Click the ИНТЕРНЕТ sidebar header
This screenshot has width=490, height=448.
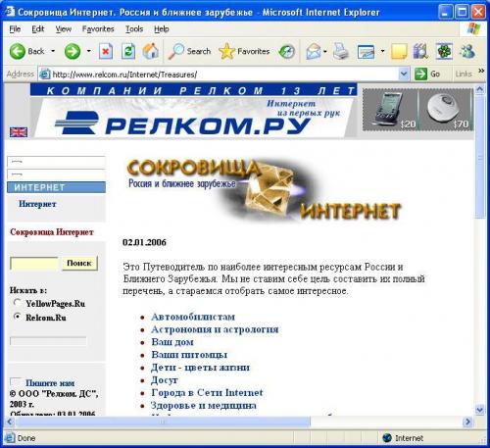pyautogui.click(x=56, y=187)
